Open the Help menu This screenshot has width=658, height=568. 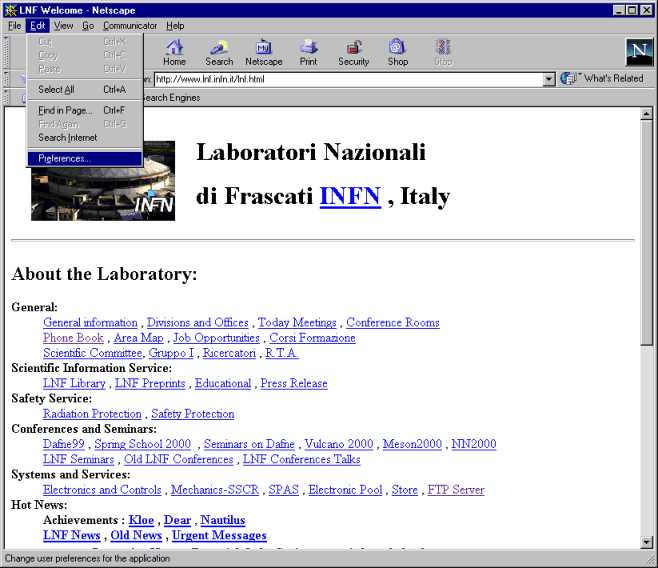(x=175, y=26)
